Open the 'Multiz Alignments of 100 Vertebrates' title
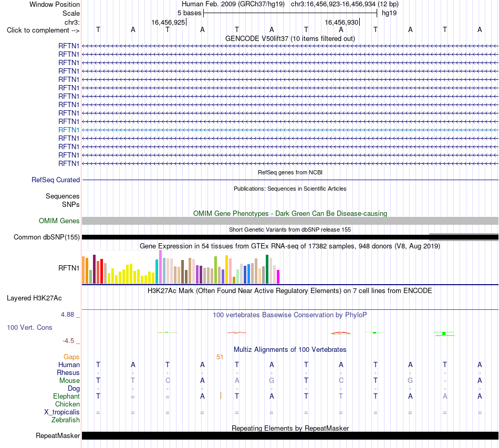 290,350
